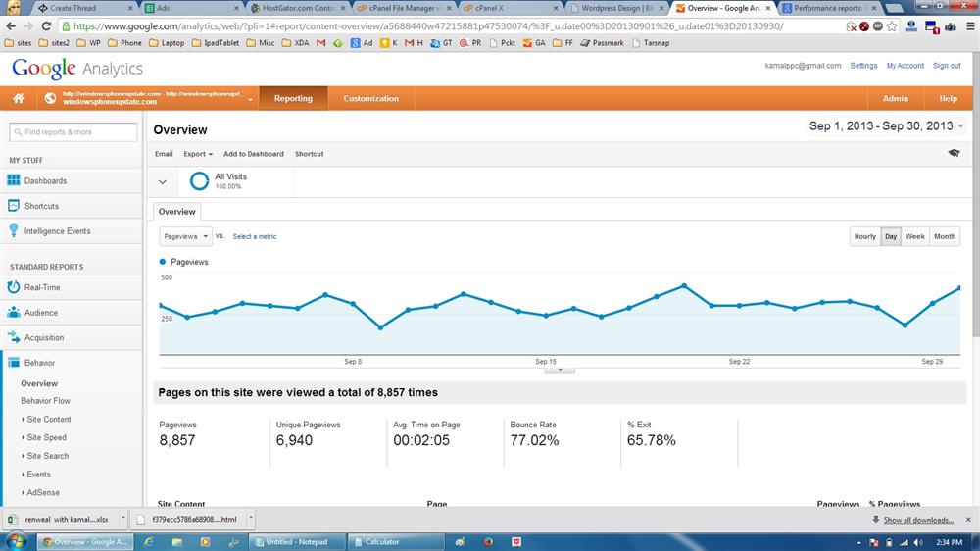
Task: Open the Chrome menu hamburger icon
Action: pyautogui.click(x=969, y=26)
